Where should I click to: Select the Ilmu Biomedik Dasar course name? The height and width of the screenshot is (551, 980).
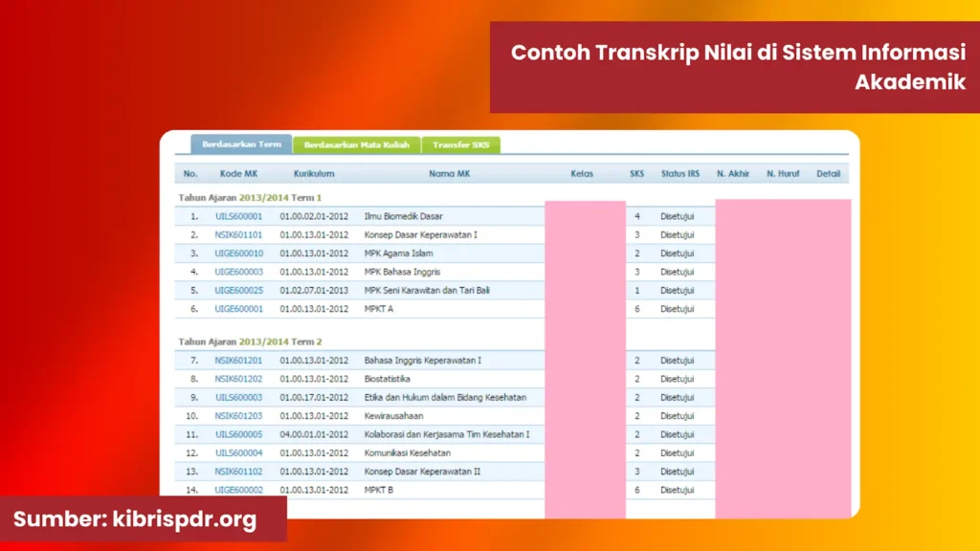(x=404, y=216)
